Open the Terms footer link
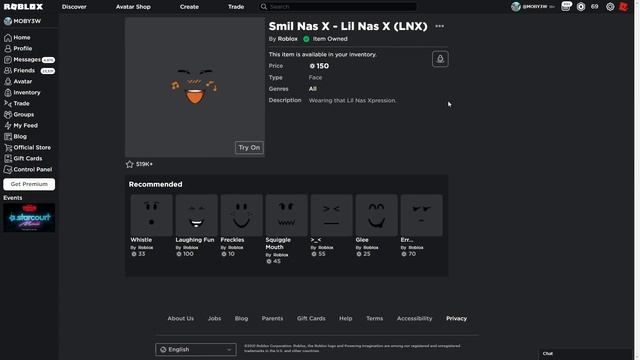This screenshot has width=640, height=360. coord(374,318)
